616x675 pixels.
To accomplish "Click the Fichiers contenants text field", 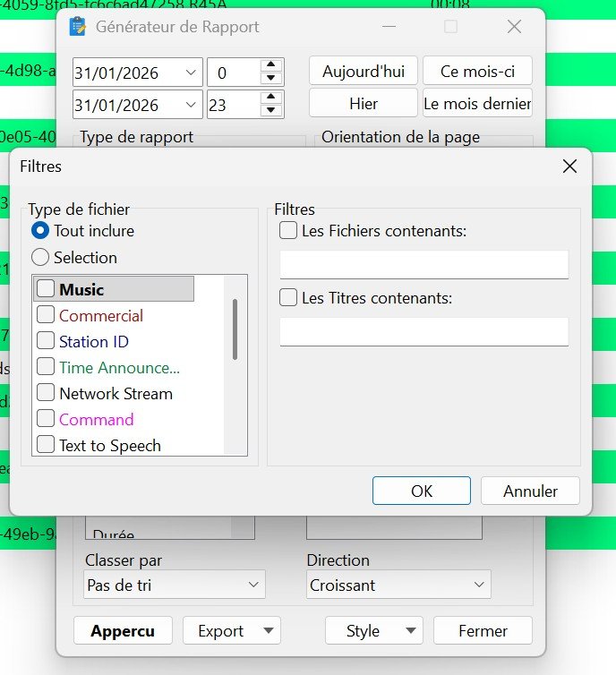I will (423, 265).
